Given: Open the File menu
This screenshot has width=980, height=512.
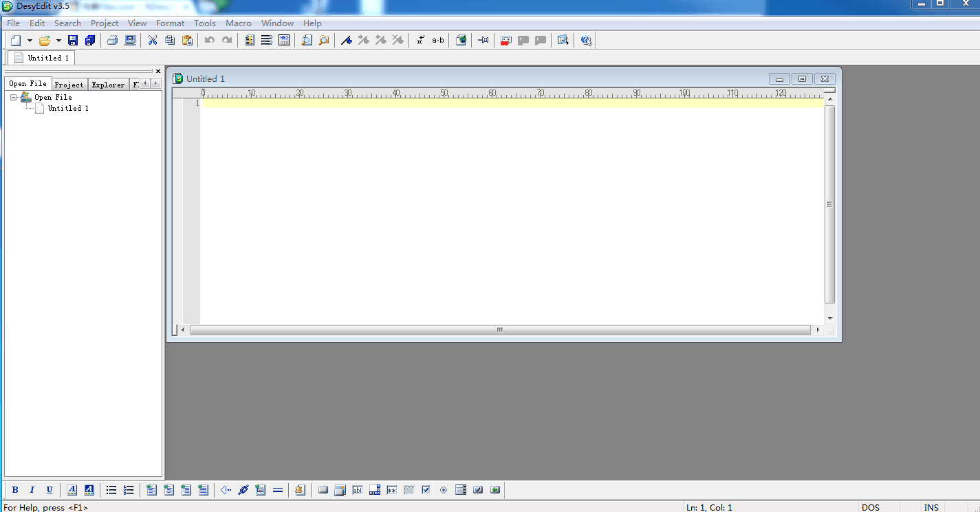Looking at the screenshot, I should pos(13,23).
